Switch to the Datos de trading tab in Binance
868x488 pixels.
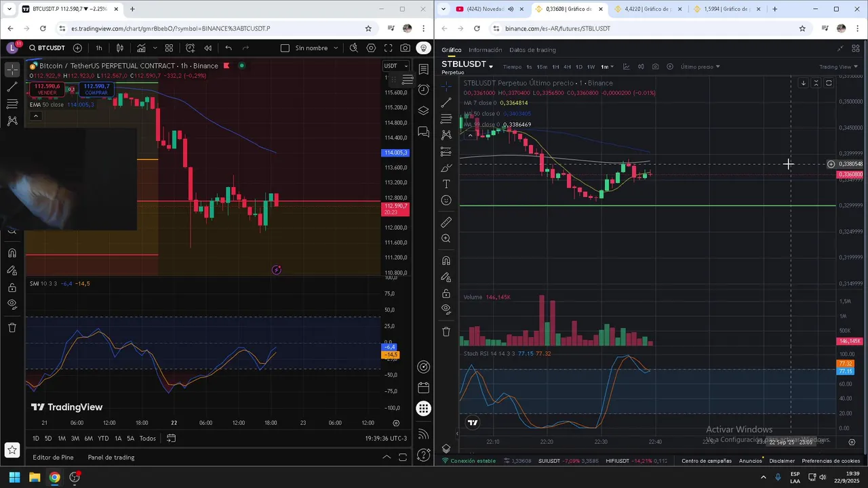pyautogui.click(x=532, y=50)
